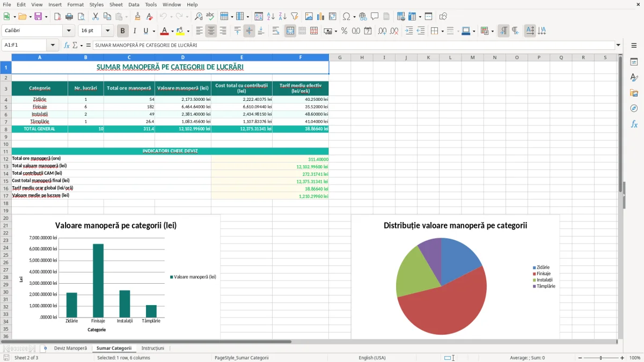
Task: Insert Comment speech bubble icon
Action: (375, 17)
